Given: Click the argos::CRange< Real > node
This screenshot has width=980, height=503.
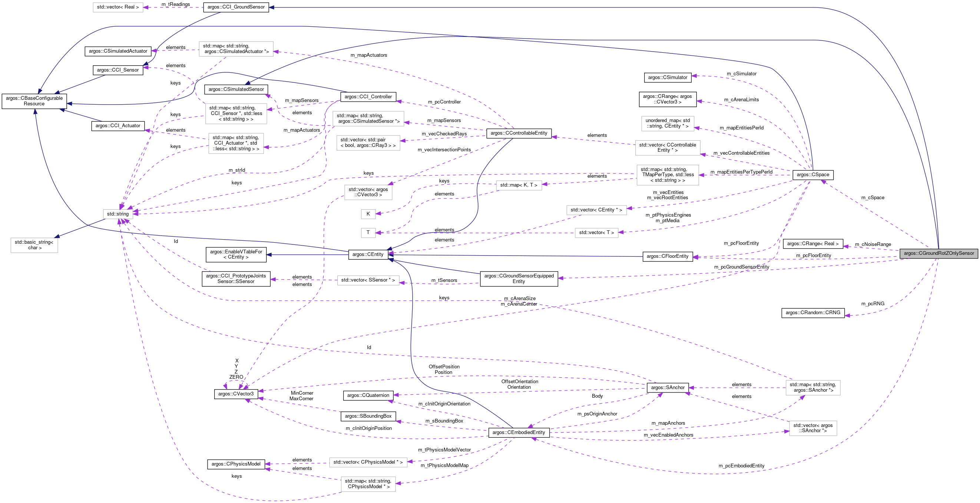Looking at the screenshot, I should [x=813, y=244].
